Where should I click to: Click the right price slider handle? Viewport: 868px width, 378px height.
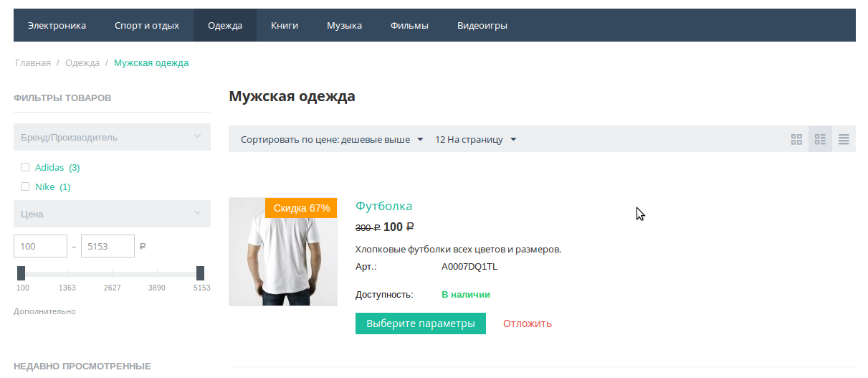point(200,273)
